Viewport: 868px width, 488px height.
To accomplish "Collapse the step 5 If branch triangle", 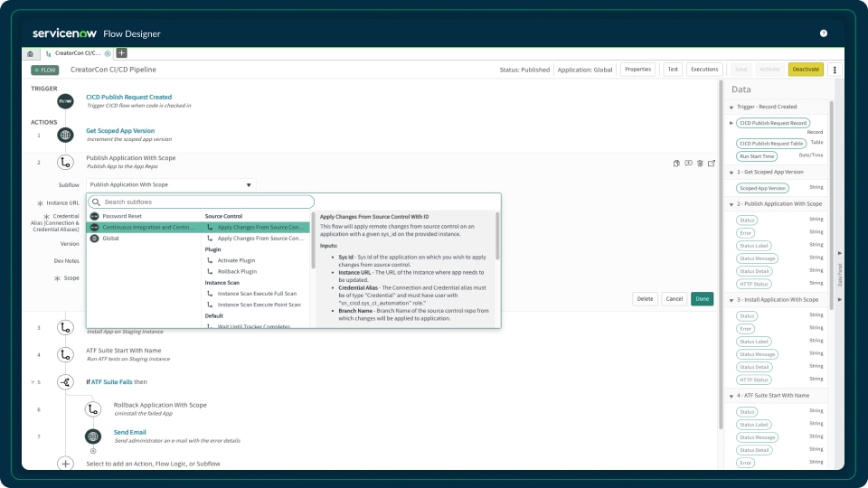I will click(x=33, y=382).
